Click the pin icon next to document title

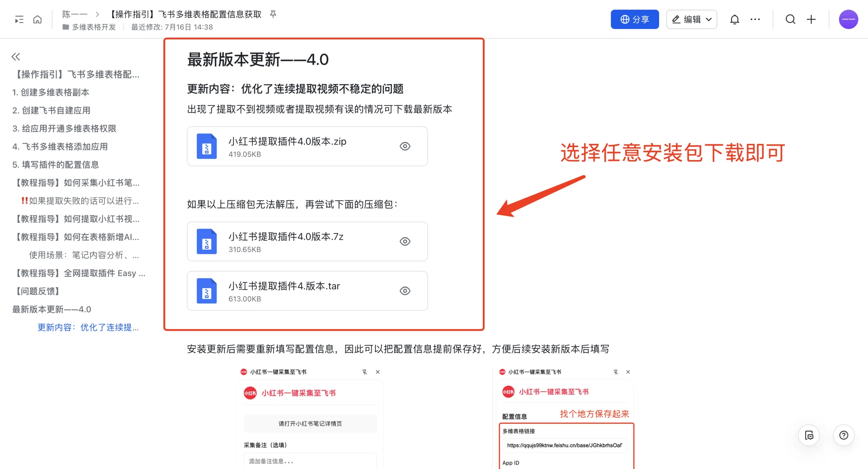click(x=273, y=14)
